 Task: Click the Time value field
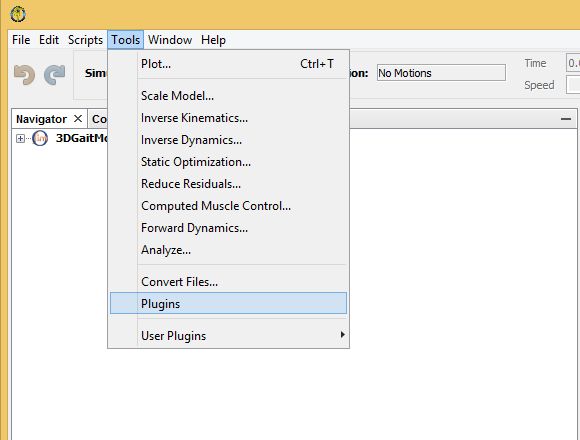573,63
